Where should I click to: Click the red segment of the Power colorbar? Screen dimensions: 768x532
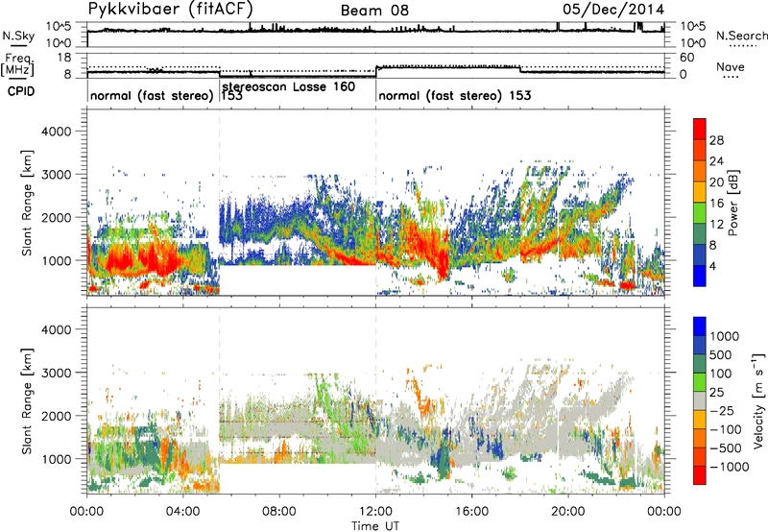pos(700,129)
